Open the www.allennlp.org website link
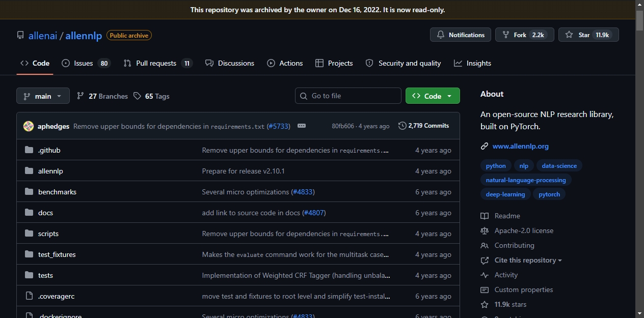 521,147
